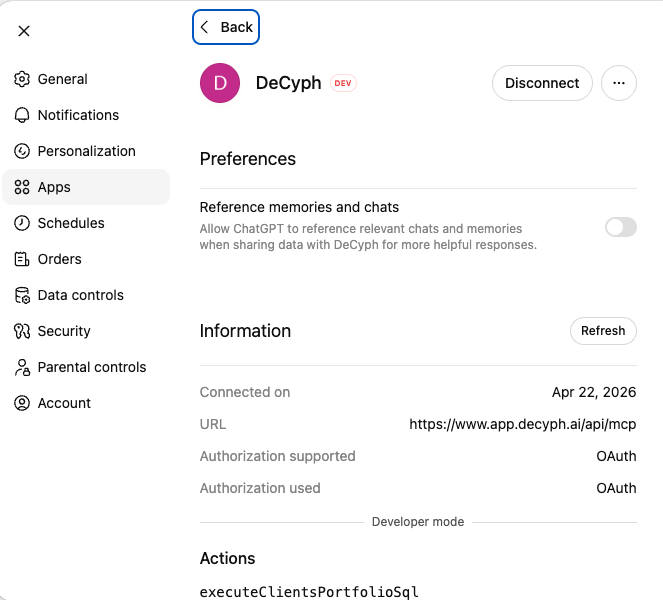Screen dimensions: 663x600
Task: Toggle Reference memories and chats switch
Action: [x=621, y=227]
